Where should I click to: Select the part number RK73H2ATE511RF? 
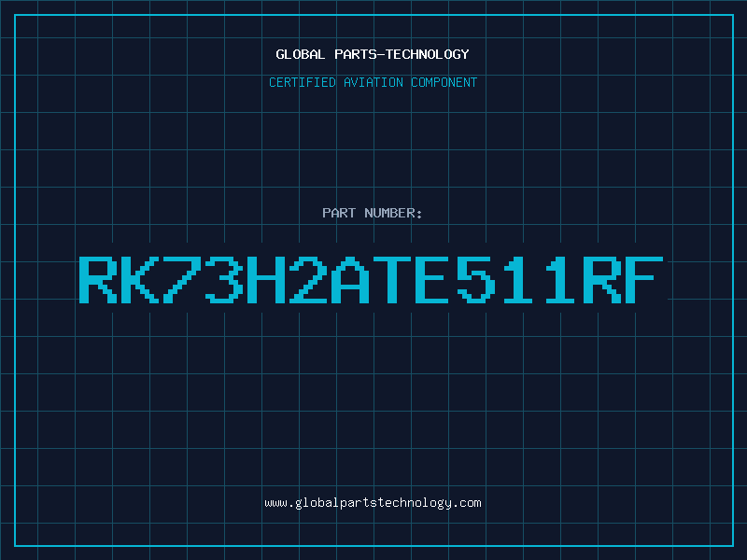pyautogui.click(x=373, y=280)
